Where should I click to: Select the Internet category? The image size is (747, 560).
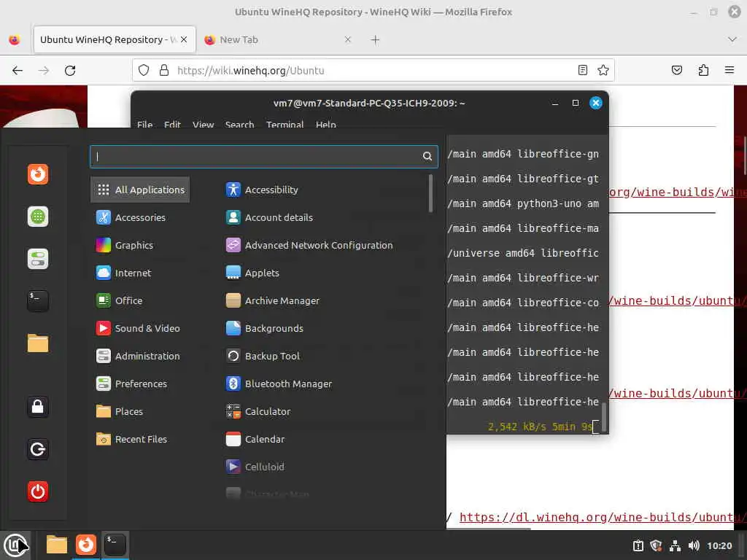click(x=123, y=273)
